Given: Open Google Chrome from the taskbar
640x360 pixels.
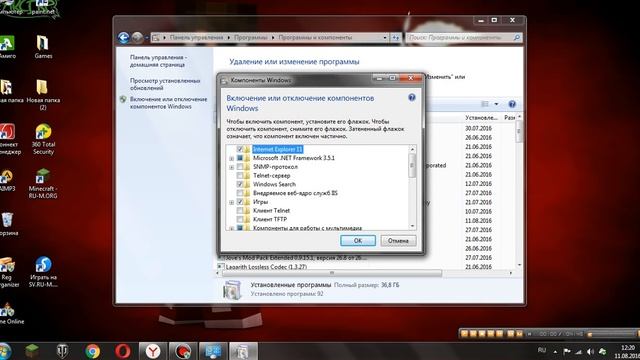Looking at the screenshot, I should point(93,351).
